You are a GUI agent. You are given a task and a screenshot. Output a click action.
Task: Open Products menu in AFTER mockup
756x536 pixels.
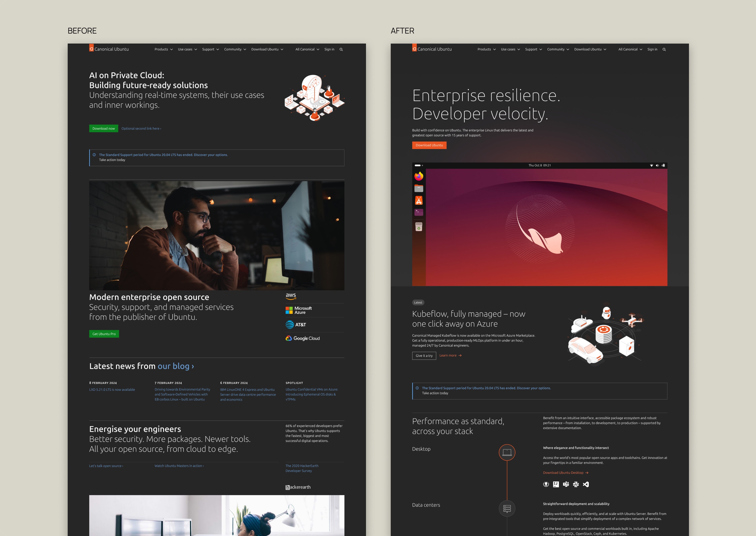tap(487, 50)
